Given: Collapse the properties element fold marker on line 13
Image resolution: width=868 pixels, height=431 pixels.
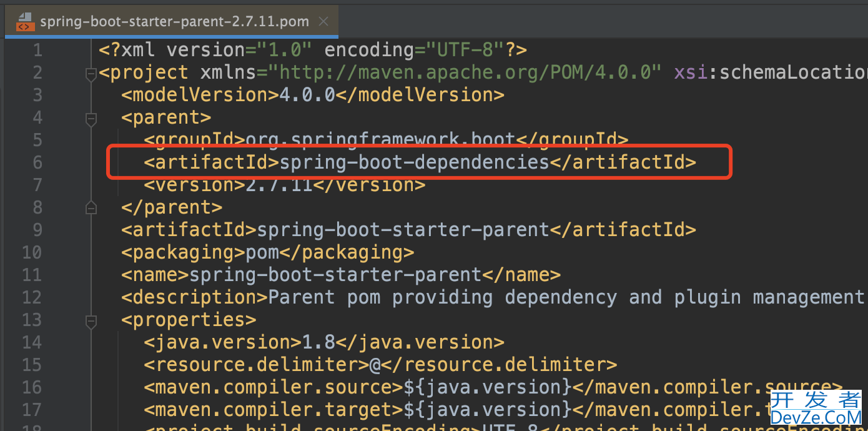Looking at the screenshot, I should point(91,320).
